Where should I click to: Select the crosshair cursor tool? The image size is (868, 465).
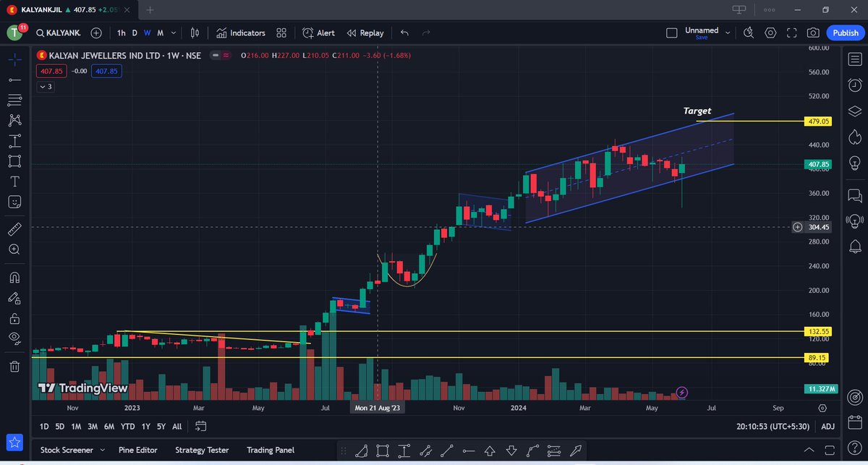click(x=14, y=59)
